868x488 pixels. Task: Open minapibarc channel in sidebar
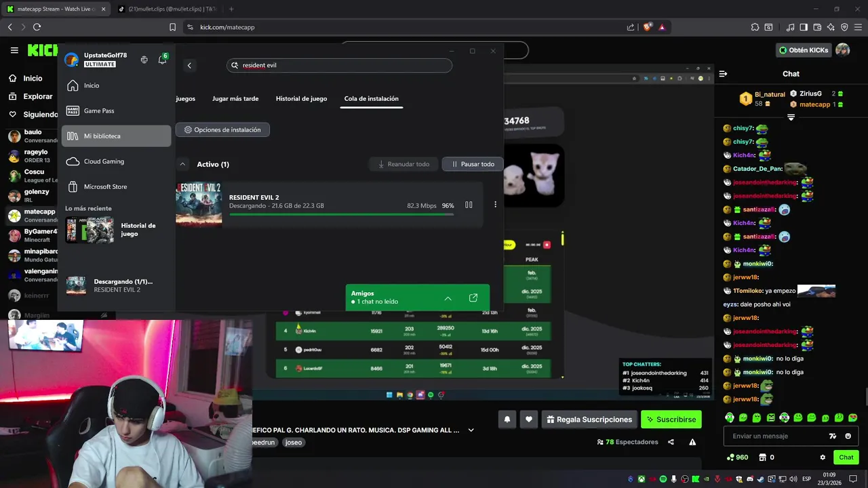[33, 256]
